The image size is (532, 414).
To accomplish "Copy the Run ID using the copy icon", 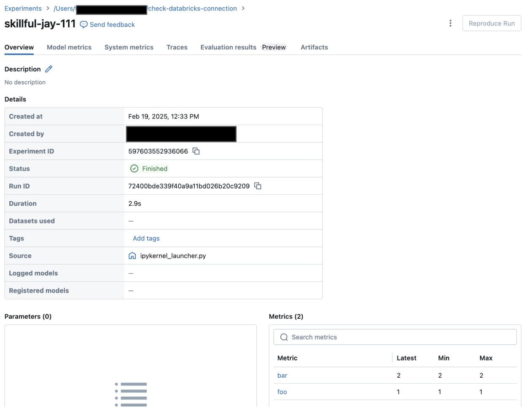I will pyautogui.click(x=258, y=185).
